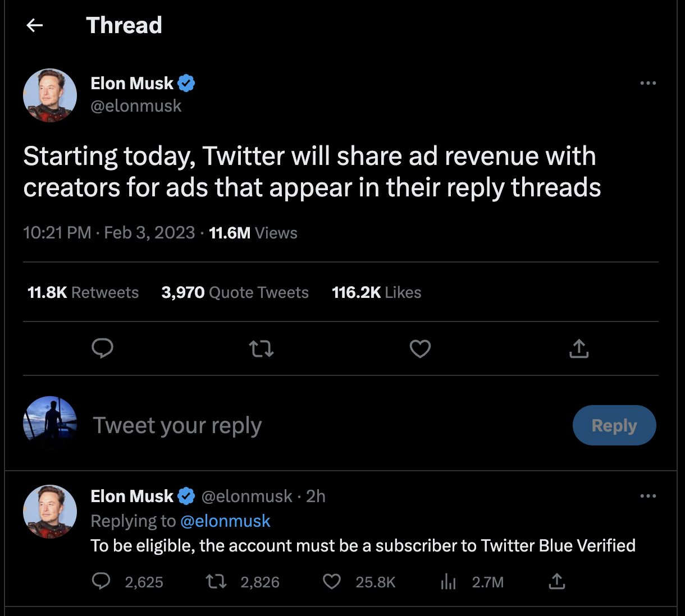Click the main tweet's reply bubble icon
Viewport: 685px width, 616px height.
point(102,348)
